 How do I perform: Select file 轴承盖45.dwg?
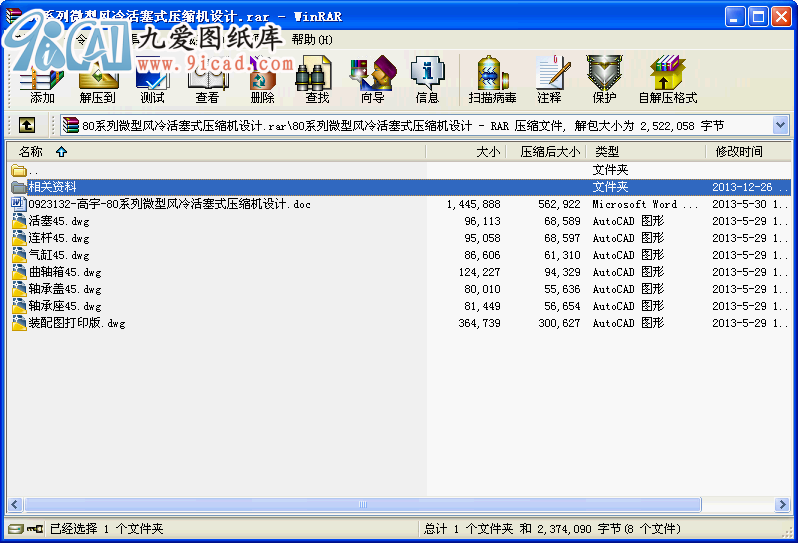click(x=65, y=289)
